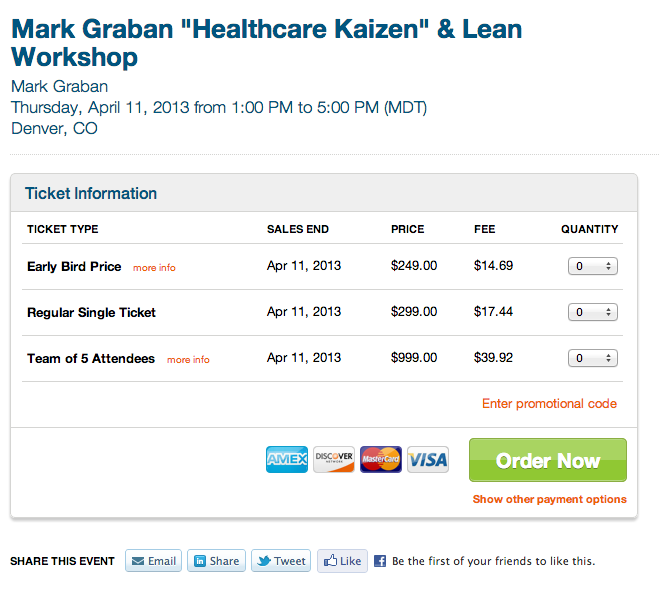Screen dimensions: 659x591
Task: Share event via Email button
Action: (x=153, y=561)
